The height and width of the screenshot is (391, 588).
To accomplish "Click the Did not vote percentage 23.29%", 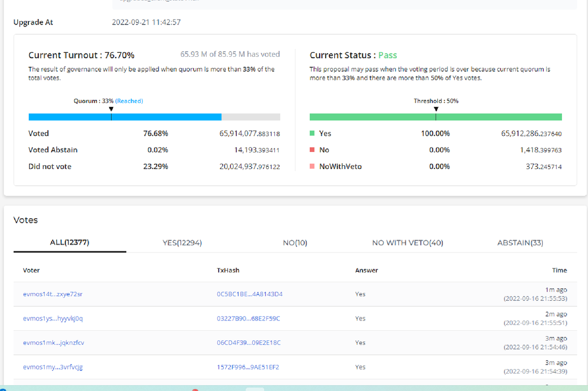I will click(156, 167).
